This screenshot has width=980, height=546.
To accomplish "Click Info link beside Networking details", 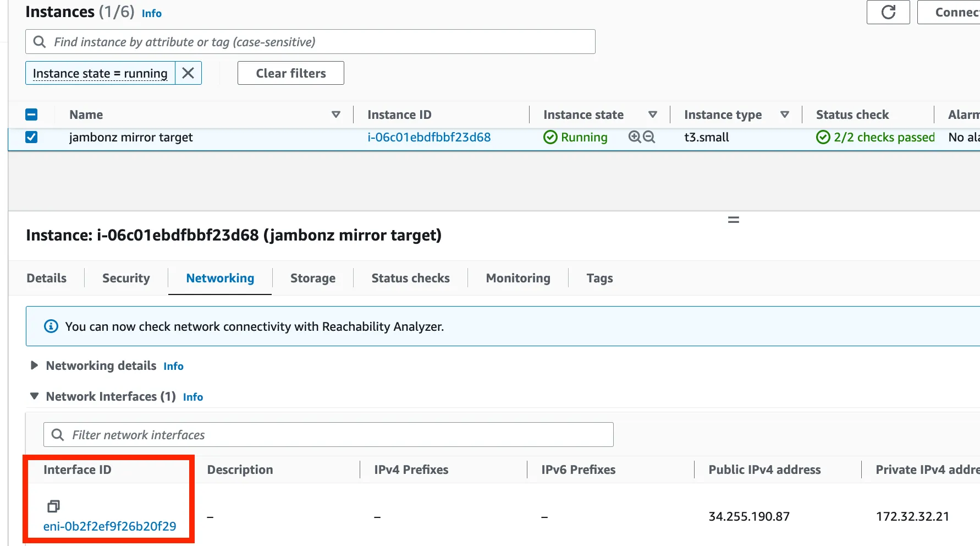I will (173, 366).
